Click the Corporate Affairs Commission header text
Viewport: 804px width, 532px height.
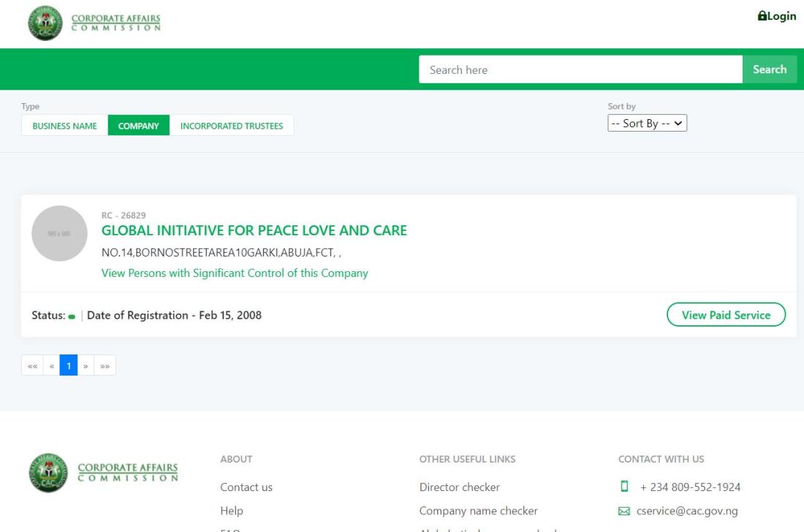tap(116, 23)
